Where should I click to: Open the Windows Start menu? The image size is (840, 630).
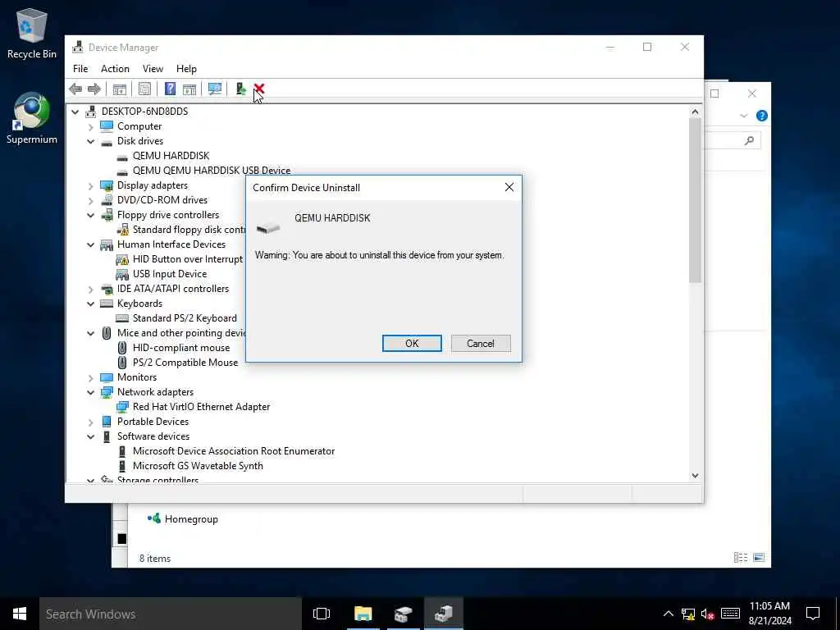pyautogui.click(x=20, y=614)
